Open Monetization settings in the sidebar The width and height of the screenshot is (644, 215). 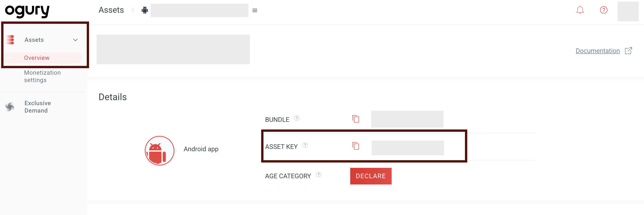43,76
